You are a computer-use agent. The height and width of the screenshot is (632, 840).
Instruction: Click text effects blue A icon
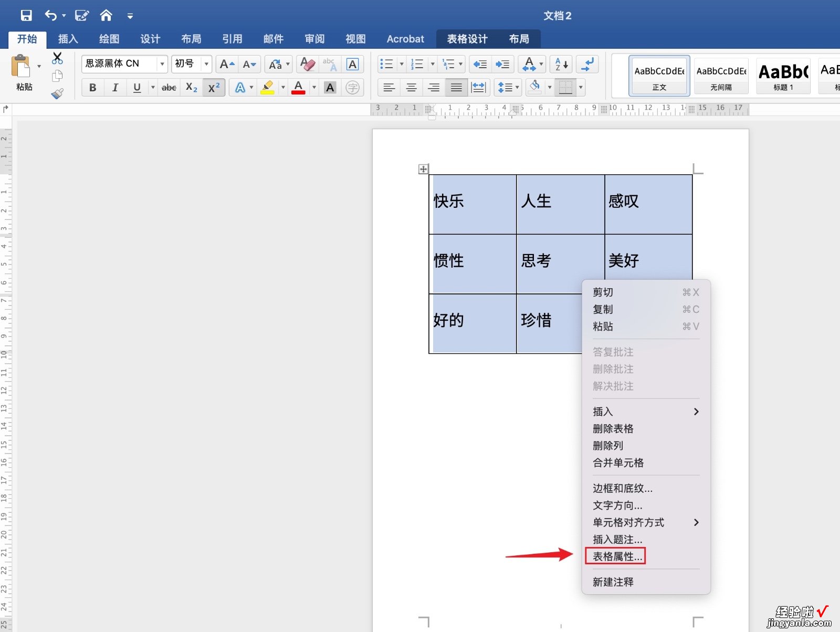point(240,88)
